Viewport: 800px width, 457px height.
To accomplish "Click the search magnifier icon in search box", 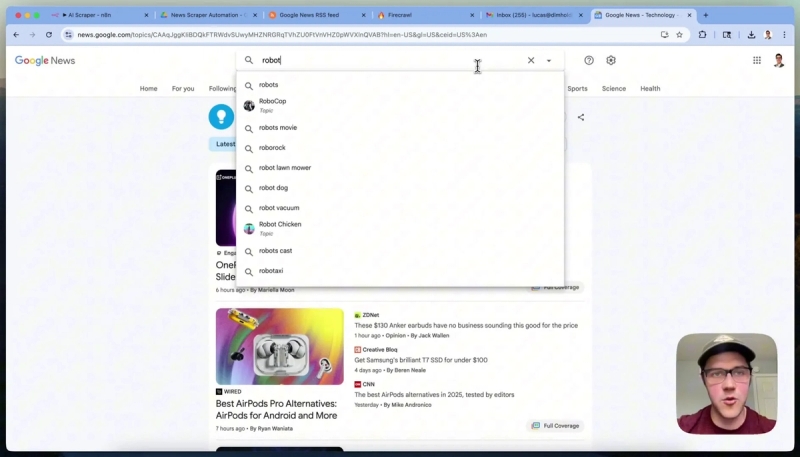I will click(248, 60).
